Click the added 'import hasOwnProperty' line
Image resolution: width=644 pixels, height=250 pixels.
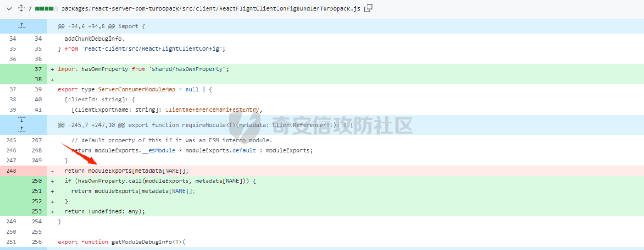143,69
